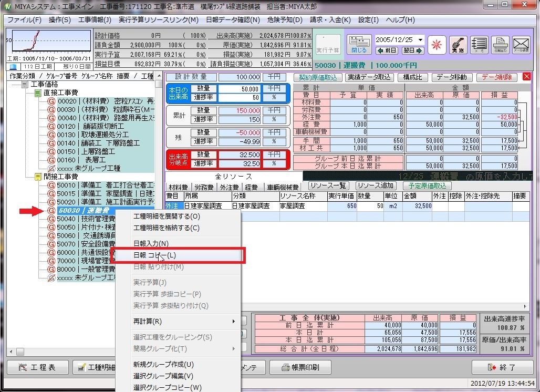This screenshot has height=392, width=540.
Task: Click the 家屋調査 resource name cell
Action: pos(303,206)
